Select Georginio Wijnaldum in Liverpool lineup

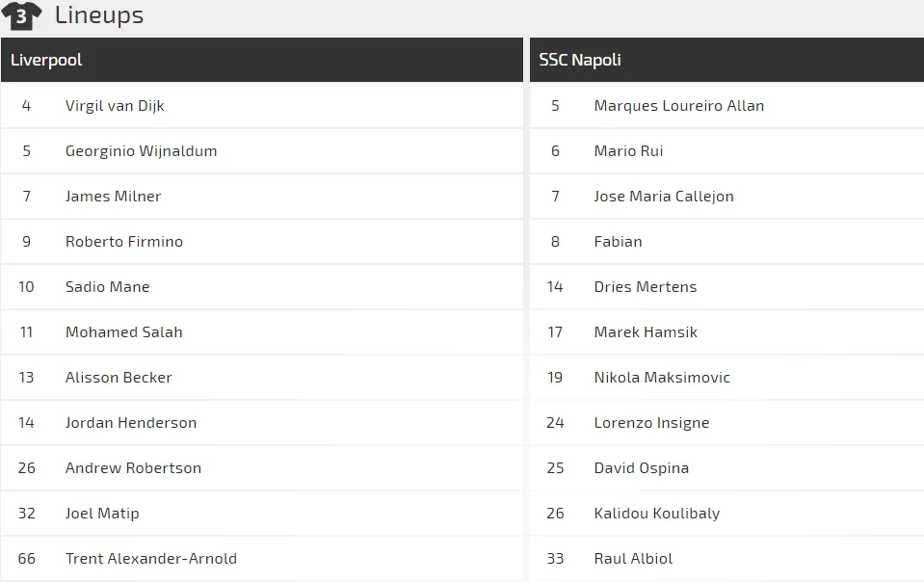coord(141,151)
